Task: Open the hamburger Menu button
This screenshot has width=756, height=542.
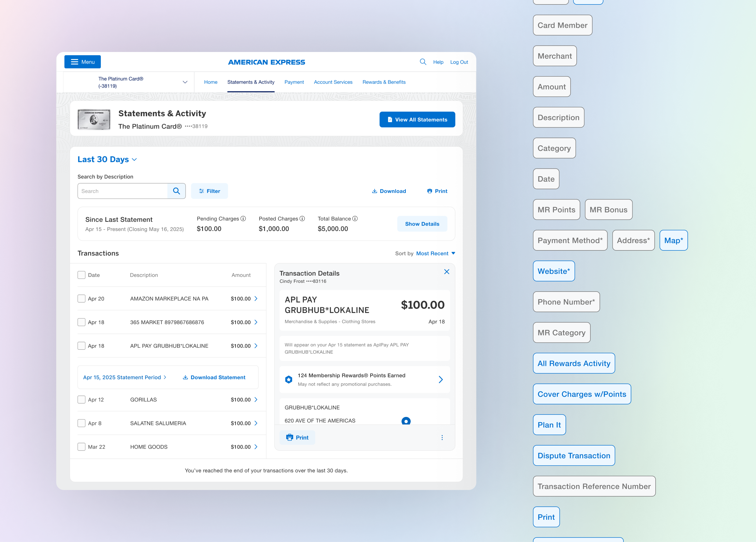Action: tap(82, 62)
